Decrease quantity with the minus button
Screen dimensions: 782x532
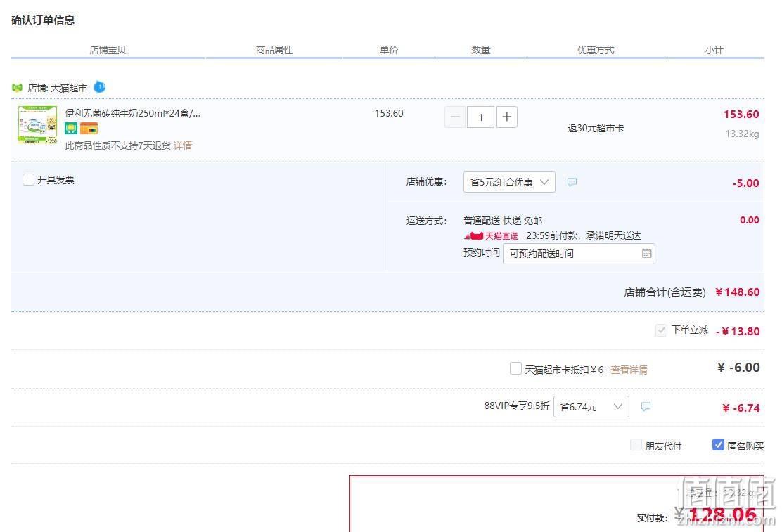click(x=455, y=117)
